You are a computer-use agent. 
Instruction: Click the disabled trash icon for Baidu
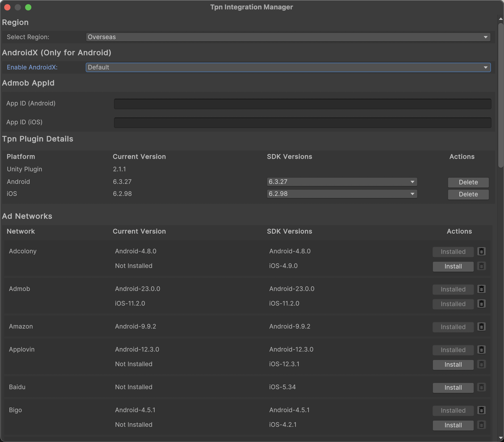481,387
